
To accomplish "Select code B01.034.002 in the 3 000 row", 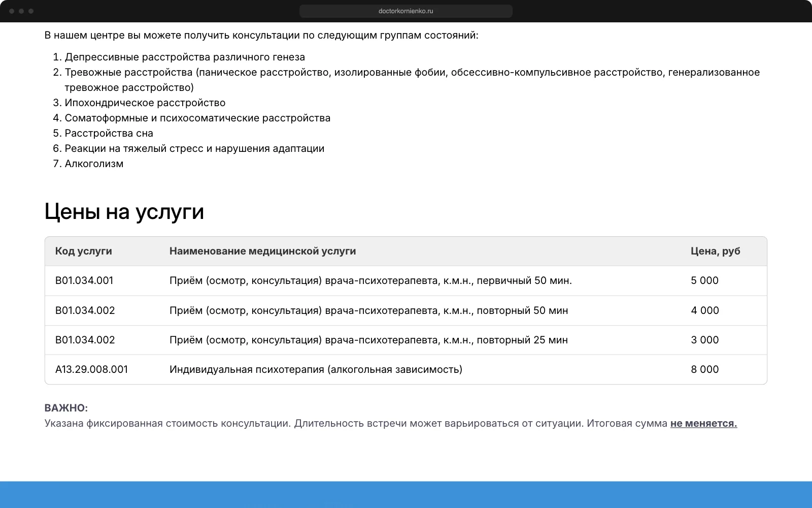I will click(85, 340).
